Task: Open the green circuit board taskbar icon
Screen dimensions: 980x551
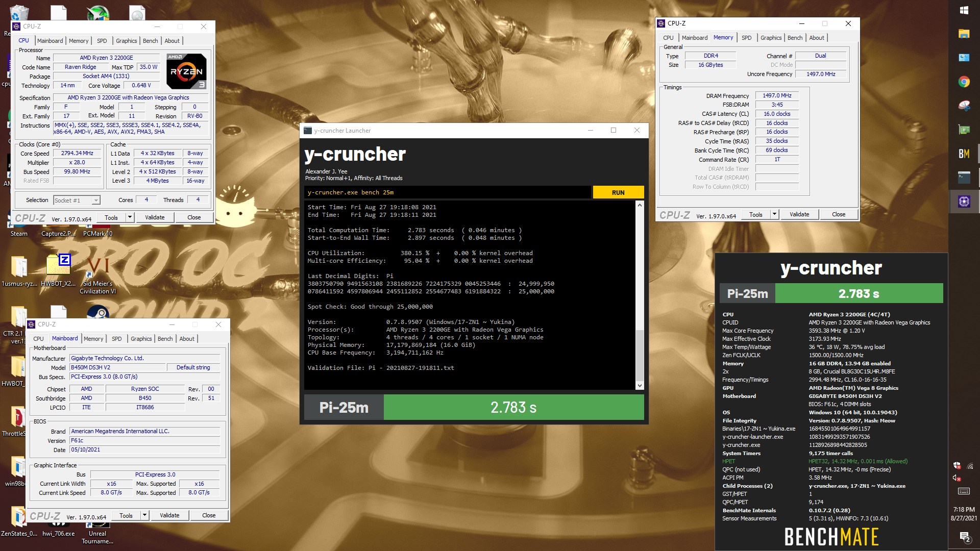Action: pyautogui.click(x=964, y=130)
